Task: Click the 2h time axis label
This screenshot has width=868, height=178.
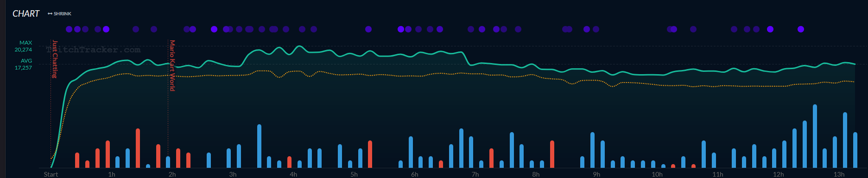Action: pyautogui.click(x=172, y=174)
